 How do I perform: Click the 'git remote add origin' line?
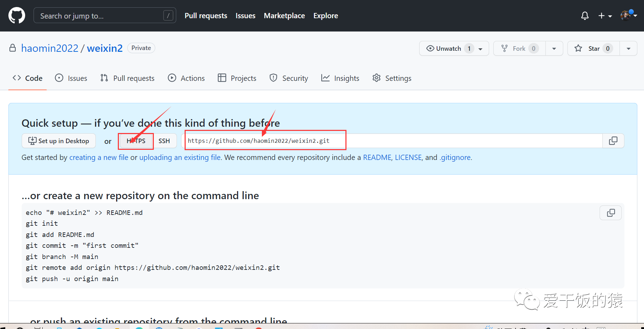pos(153,267)
